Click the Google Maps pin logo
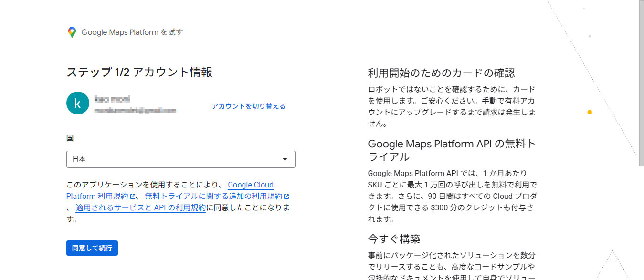Screen dimensions: 644x280 click(x=72, y=32)
